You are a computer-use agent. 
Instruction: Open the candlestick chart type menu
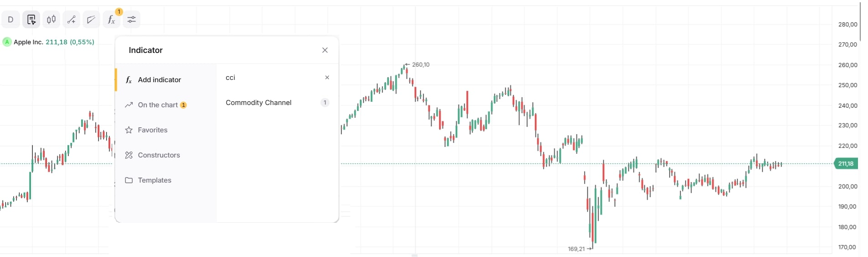52,20
